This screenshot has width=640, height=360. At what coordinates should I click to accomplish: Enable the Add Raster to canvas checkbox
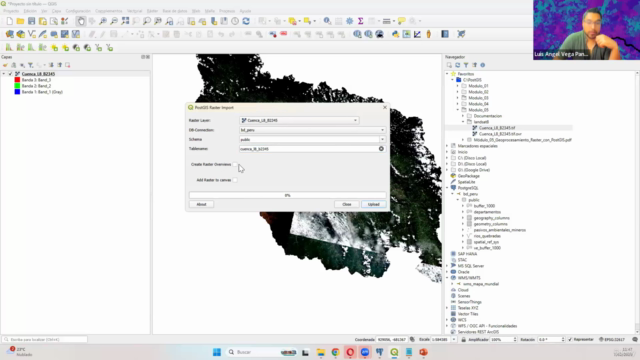click(x=235, y=180)
